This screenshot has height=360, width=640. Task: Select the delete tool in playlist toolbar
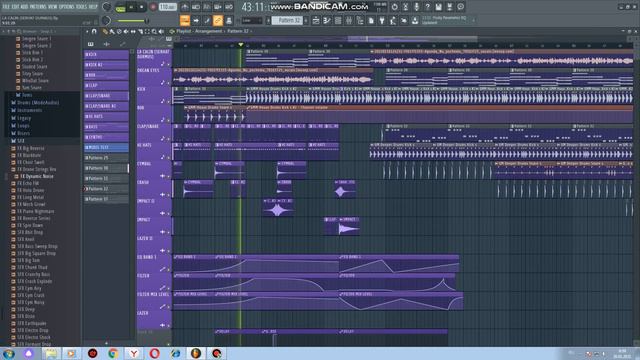[119, 31]
